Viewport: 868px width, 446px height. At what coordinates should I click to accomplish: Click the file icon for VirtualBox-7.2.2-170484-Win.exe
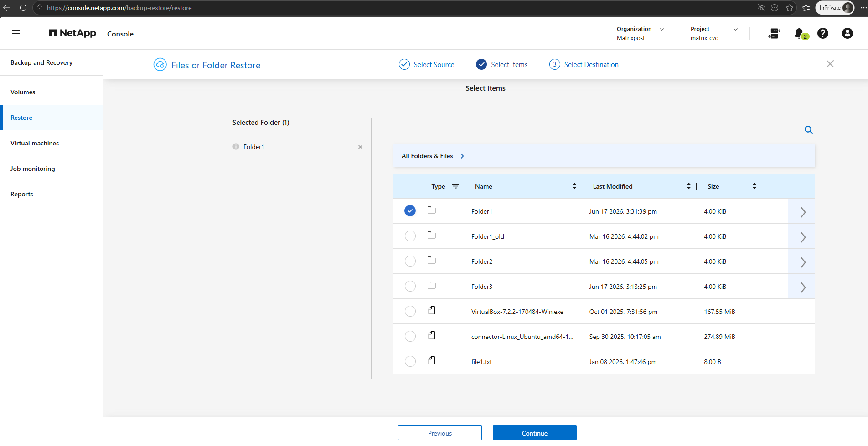(x=432, y=311)
